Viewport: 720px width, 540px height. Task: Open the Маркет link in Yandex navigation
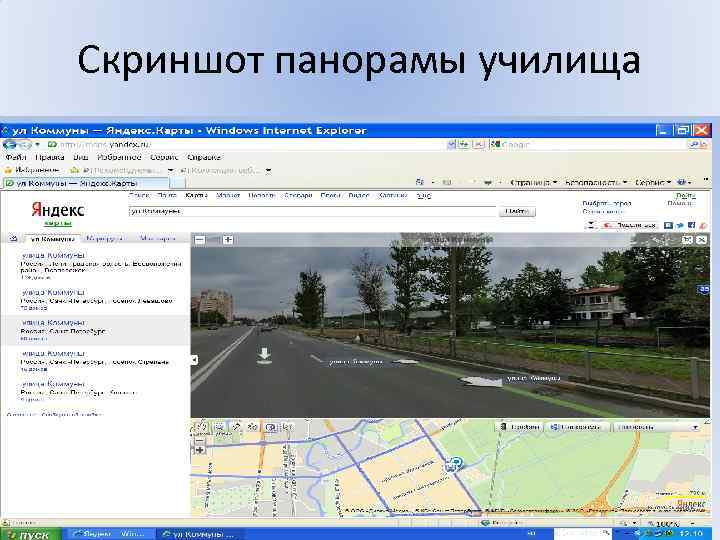pos(228,196)
